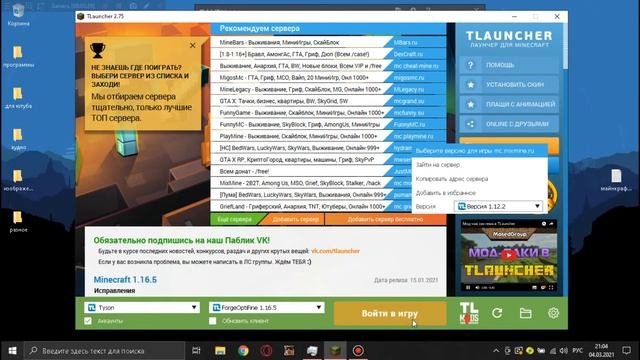This screenshot has height=360, width=640.
Task: Open TLauncher settings gear
Action: [553, 313]
